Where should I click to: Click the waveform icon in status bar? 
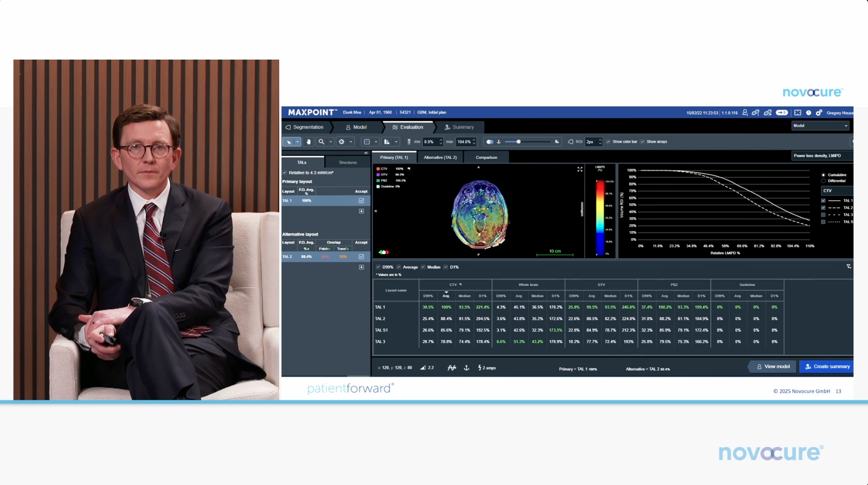(452, 368)
